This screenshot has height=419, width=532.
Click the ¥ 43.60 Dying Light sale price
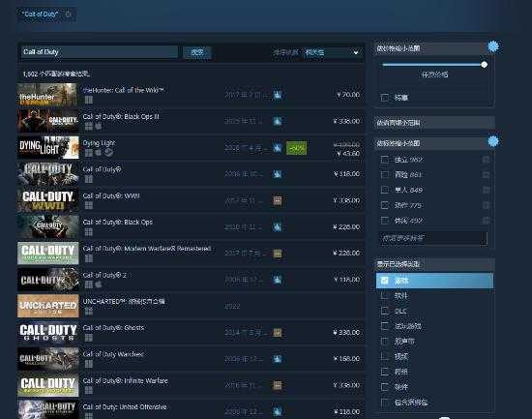point(348,154)
